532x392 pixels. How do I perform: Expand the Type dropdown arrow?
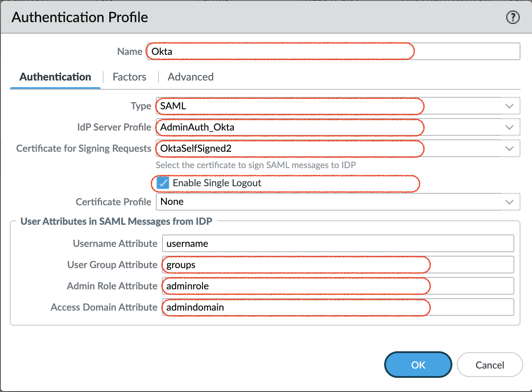click(x=509, y=106)
